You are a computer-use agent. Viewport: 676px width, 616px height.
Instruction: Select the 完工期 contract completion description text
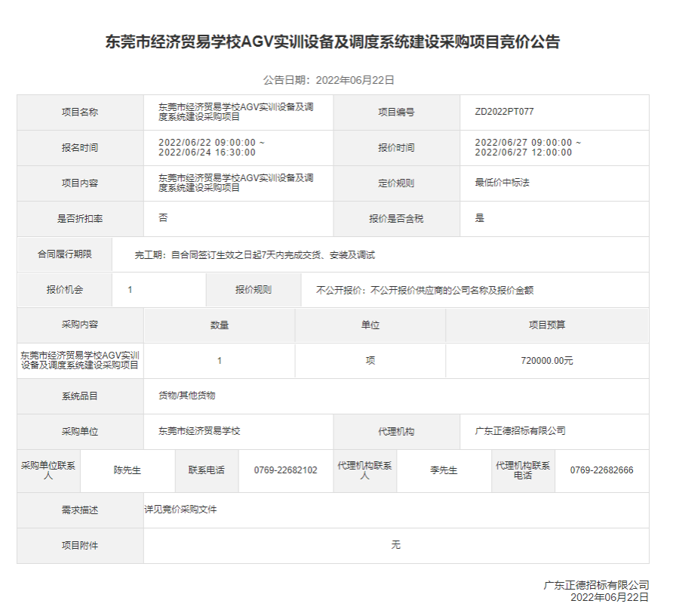[255, 255]
